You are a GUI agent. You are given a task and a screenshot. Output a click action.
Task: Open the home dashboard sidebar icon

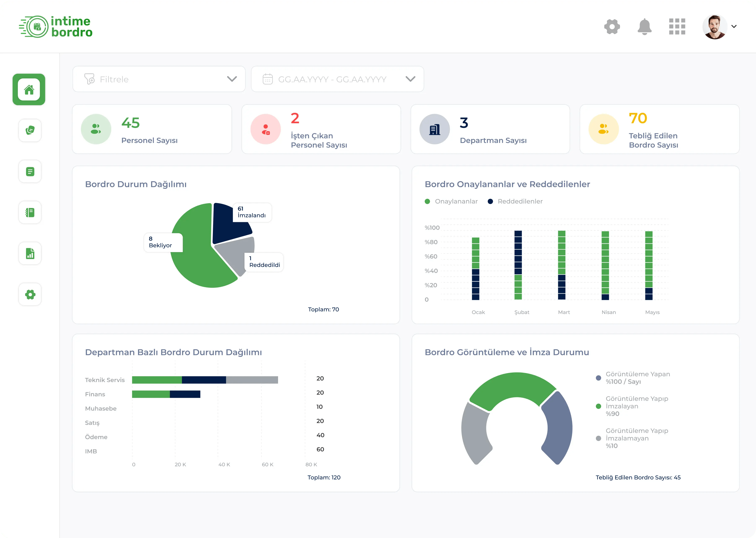(29, 89)
